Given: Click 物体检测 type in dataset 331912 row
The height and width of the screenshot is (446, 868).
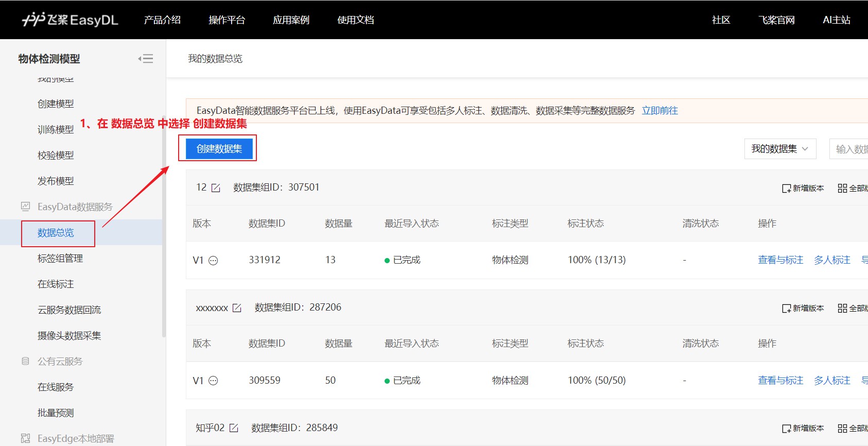Looking at the screenshot, I should point(510,260).
